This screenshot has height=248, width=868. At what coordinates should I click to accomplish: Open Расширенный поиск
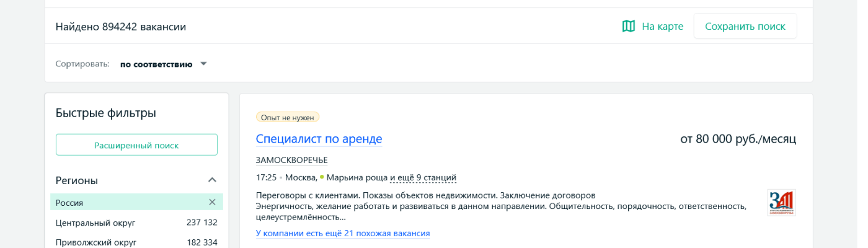tap(136, 145)
